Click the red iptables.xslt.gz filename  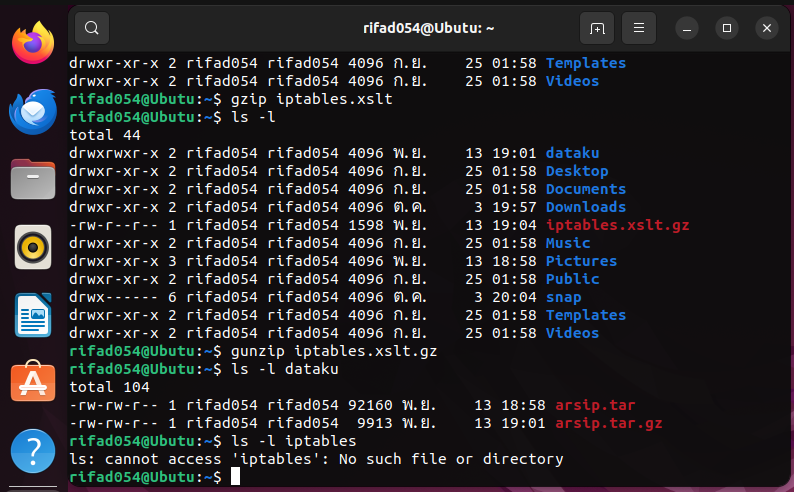pyautogui.click(x=617, y=225)
